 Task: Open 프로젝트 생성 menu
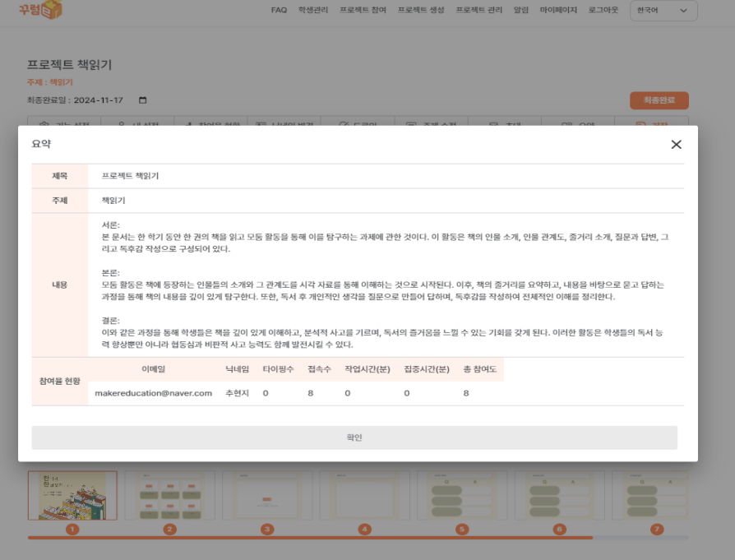pyautogui.click(x=421, y=11)
